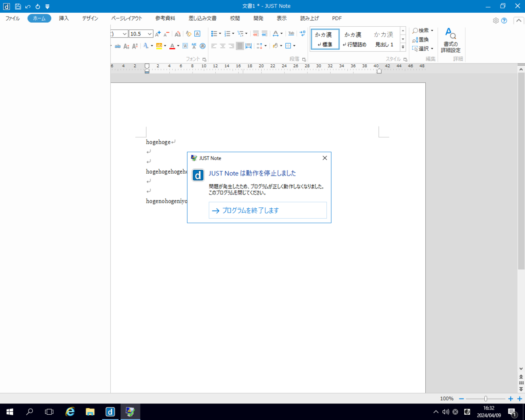Screen dimensions: 525x420
Task: Select the 標準 style
Action: click(325, 39)
